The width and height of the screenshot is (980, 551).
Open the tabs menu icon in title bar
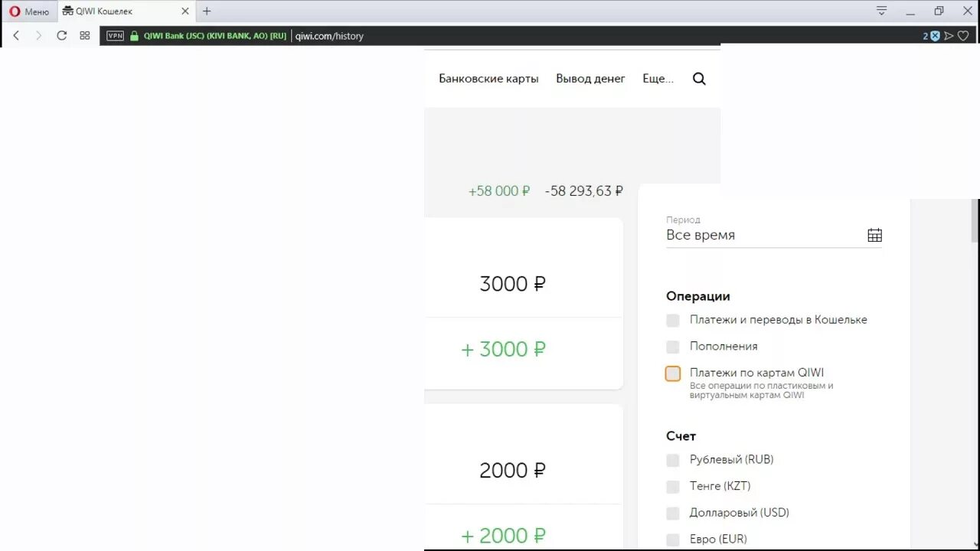882,11
